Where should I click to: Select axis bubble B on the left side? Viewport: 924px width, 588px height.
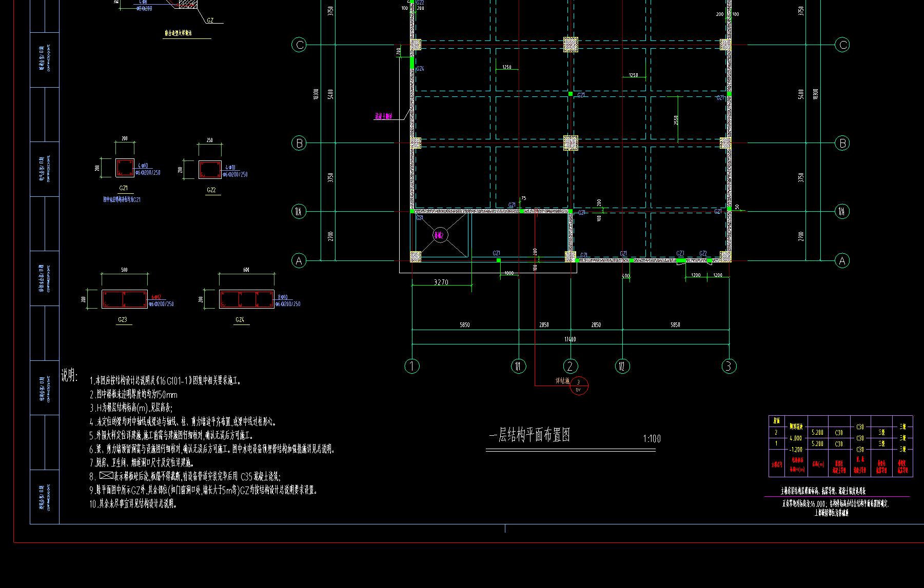(299, 143)
